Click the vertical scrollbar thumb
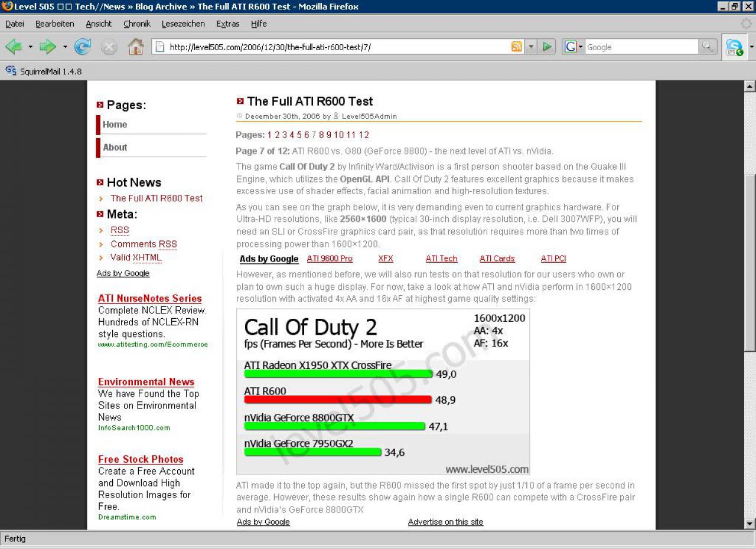 (x=750, y=264)
